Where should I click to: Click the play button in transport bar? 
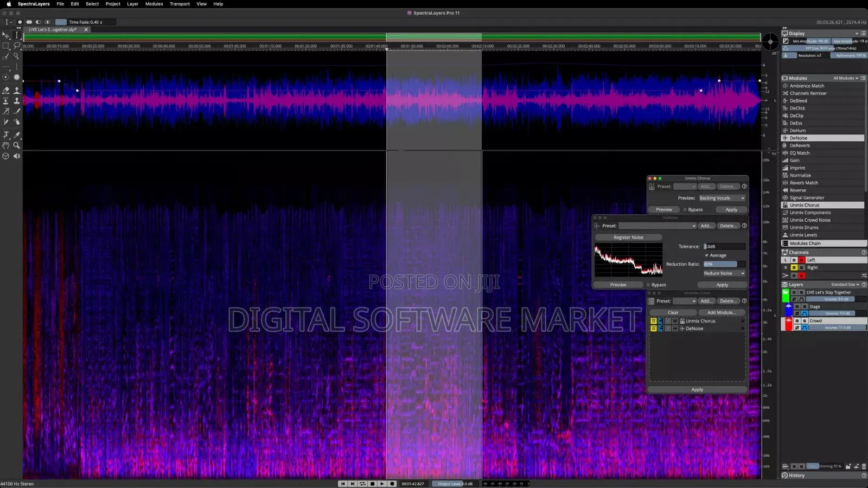point(382,484)
